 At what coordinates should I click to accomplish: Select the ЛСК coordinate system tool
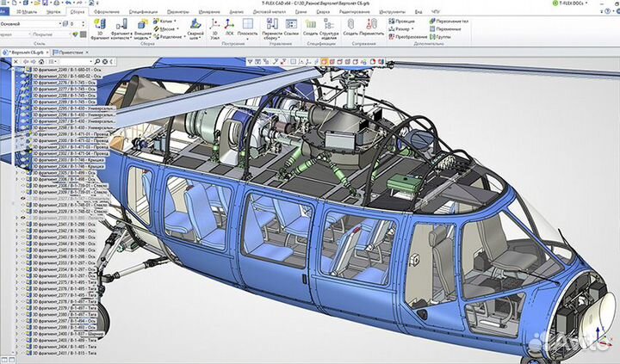(229, 28)
